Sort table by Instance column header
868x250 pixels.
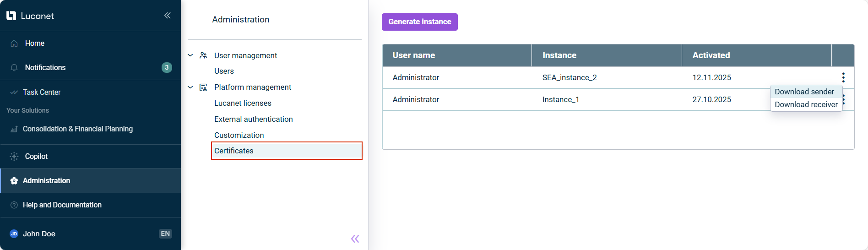tap(559, 55)
